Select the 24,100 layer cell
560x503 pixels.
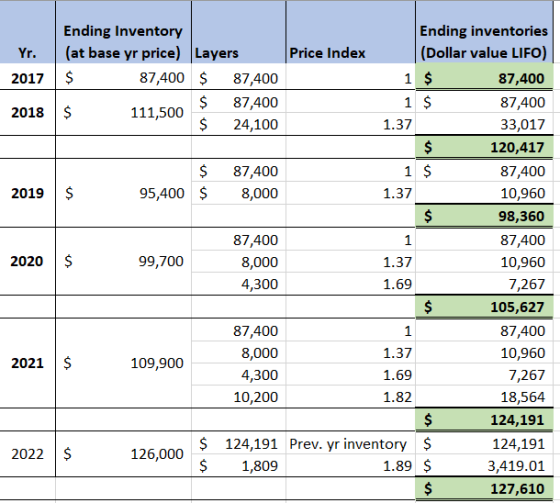[239, 124]
